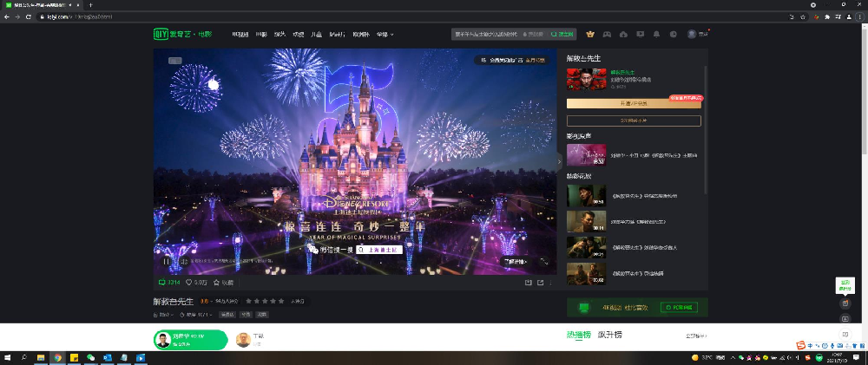Click the Windows Start button

[7, 358]
